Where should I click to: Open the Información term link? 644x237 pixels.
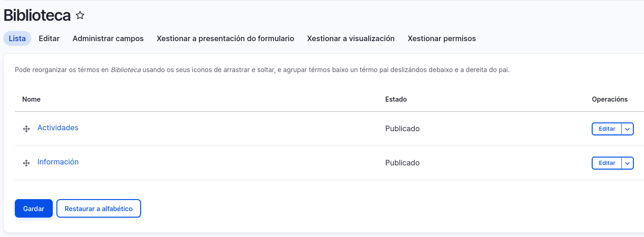58,162
